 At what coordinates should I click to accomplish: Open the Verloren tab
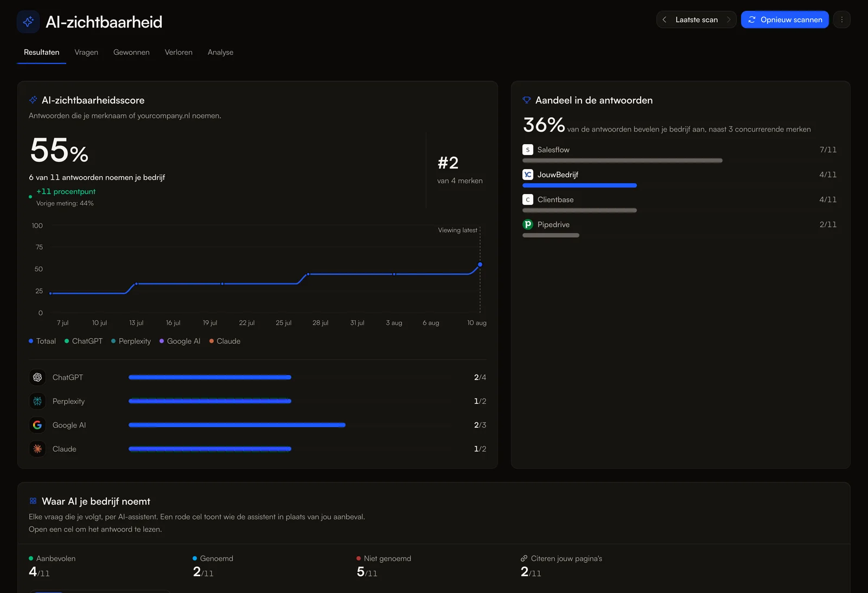pyautogui.click(x=178, y=52)
